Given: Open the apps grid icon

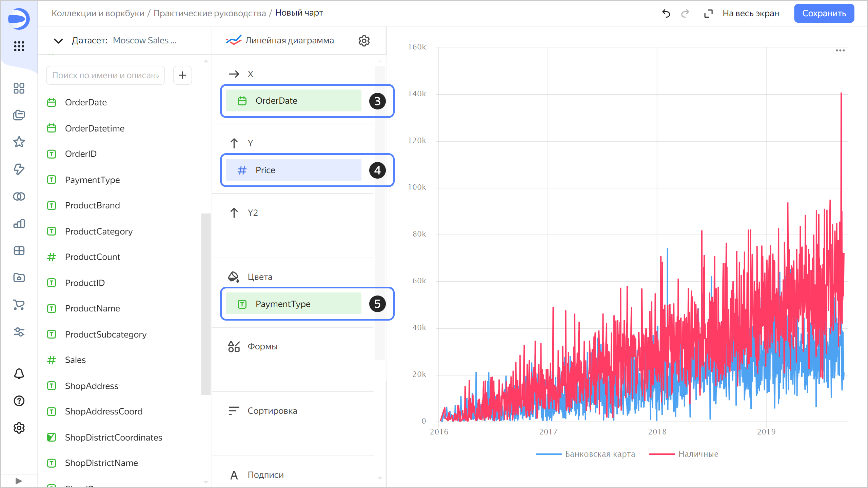Looking at the screenshot, I should 19,46.
